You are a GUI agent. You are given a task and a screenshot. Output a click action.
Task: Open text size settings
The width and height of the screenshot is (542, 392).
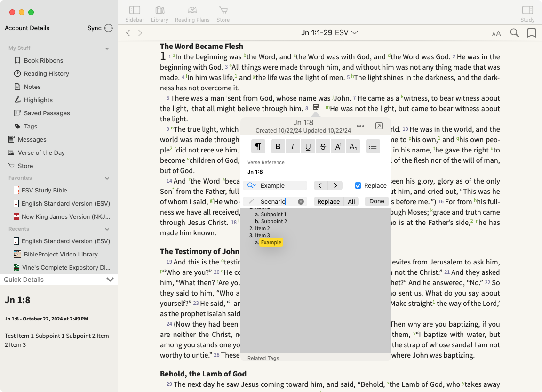point(496,33)
